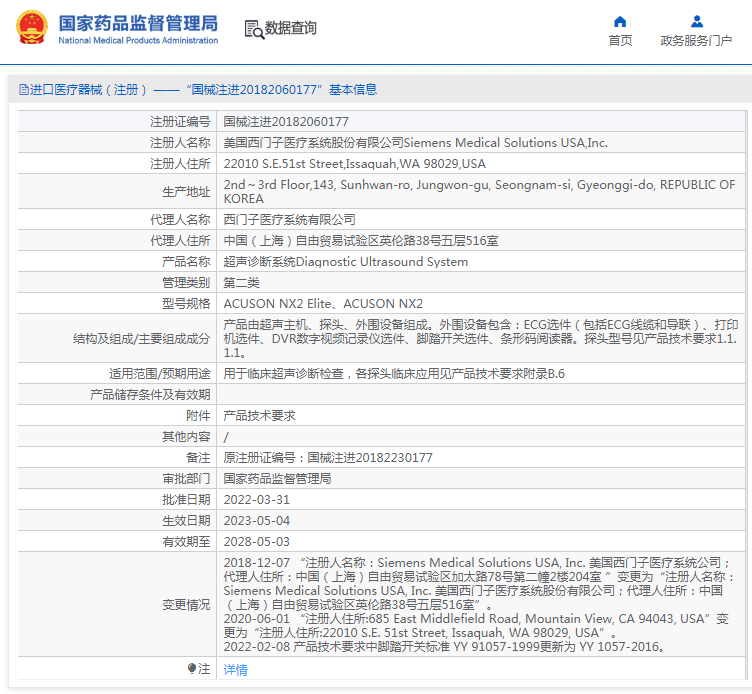The width and height of the screenshot is (752, 694).
Task: Select agent name 西门子医疗系统有限公司
Action: pyautogui.click(x=289, y=220)
